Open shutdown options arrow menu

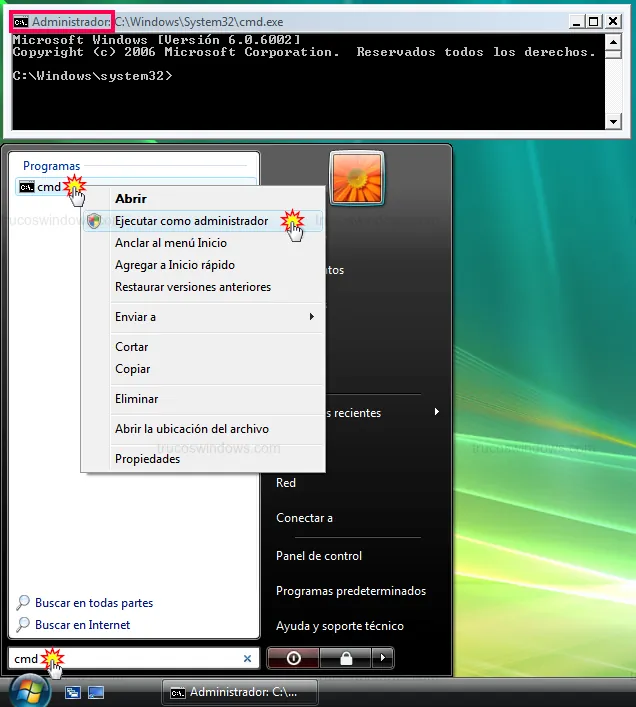382,659
